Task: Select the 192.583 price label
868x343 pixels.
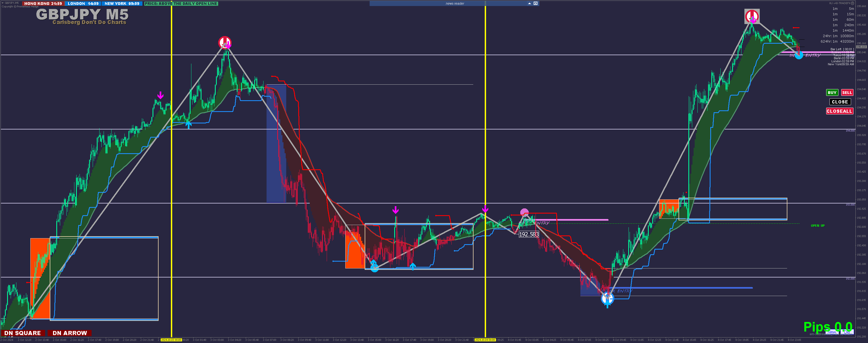Action: pyautogui.click(x=528, y=234)
